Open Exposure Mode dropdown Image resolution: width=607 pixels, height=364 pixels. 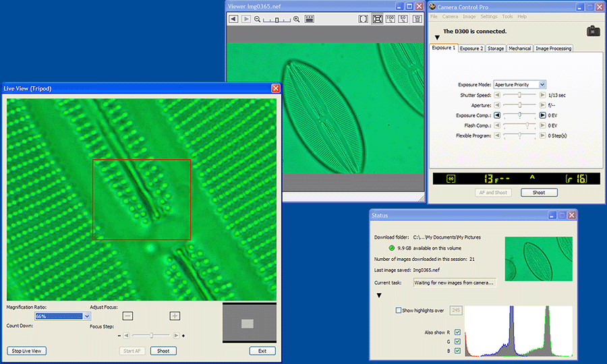pos(542,85)
